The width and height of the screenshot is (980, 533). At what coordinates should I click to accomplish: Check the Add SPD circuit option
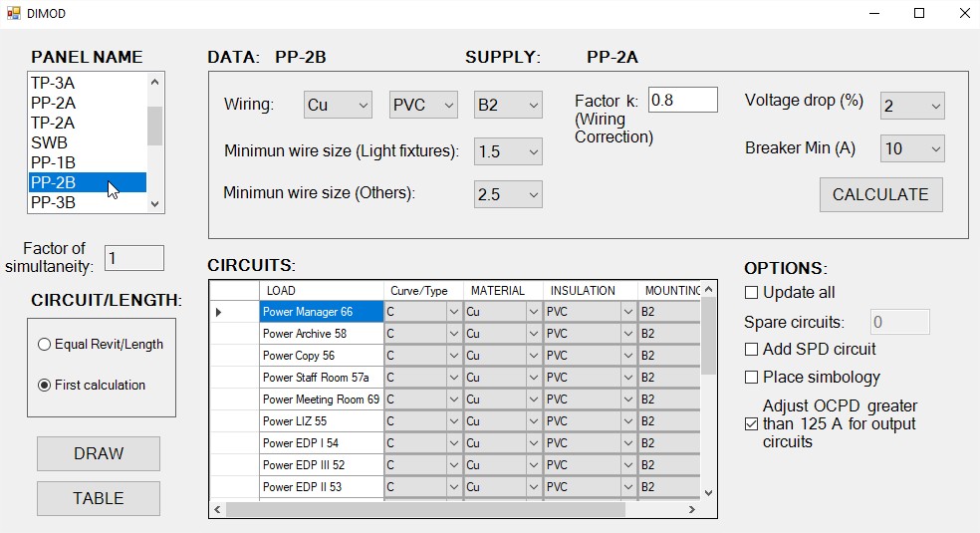coord(752,350)
